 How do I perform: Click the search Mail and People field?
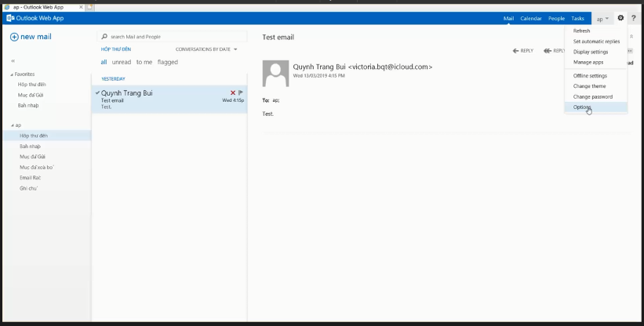coord(172,37)
